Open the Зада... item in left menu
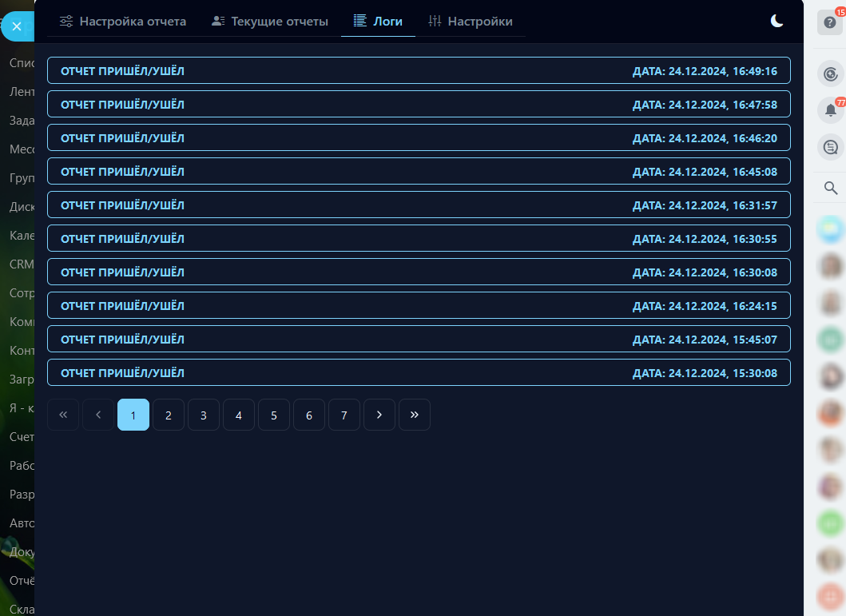 tap(22, 121)
